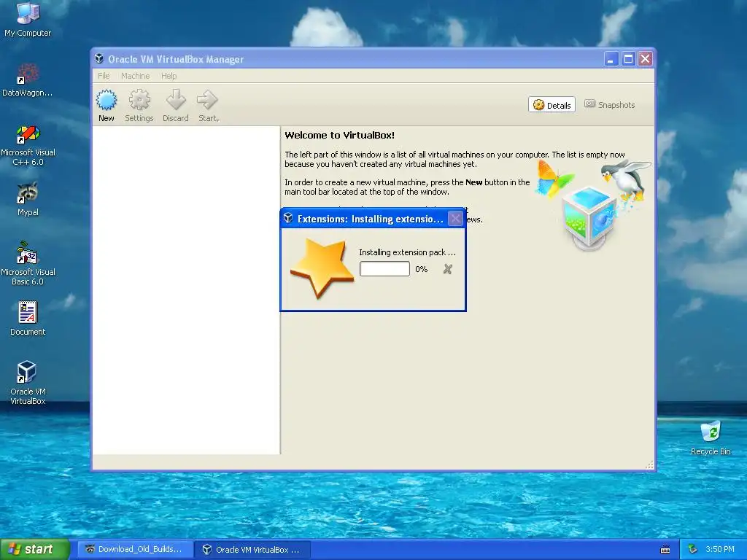Click the 0% progress value
Viewport: 747px width, 560px height.
[x=421, y=269]
